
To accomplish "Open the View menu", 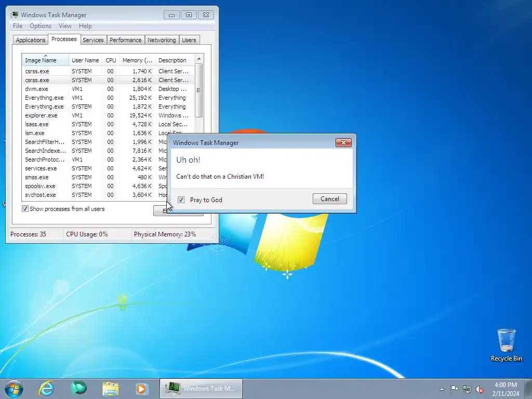I will 65,26.
